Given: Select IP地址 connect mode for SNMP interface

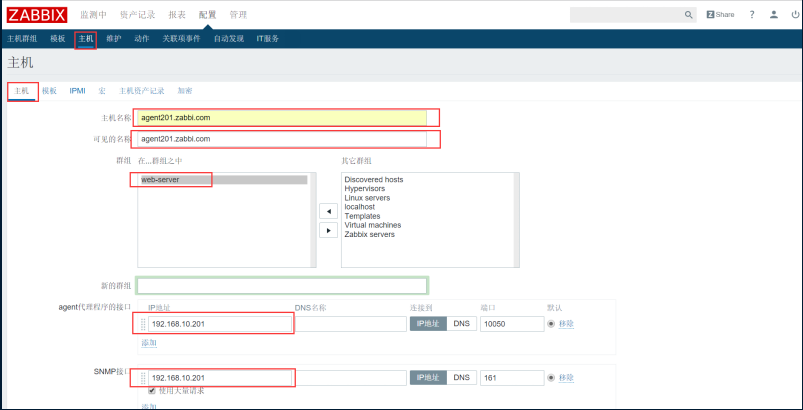Looking at the screenshot, I should tap(428, 378).
